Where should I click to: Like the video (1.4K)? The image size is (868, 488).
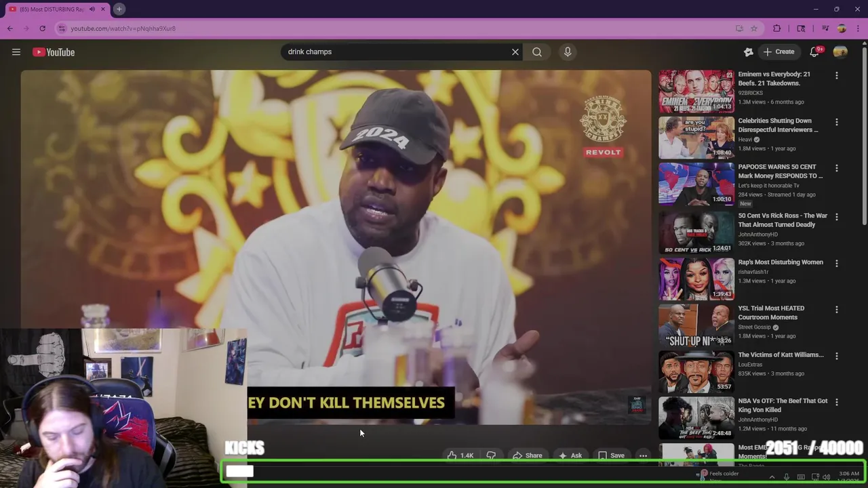click(460, 455)
